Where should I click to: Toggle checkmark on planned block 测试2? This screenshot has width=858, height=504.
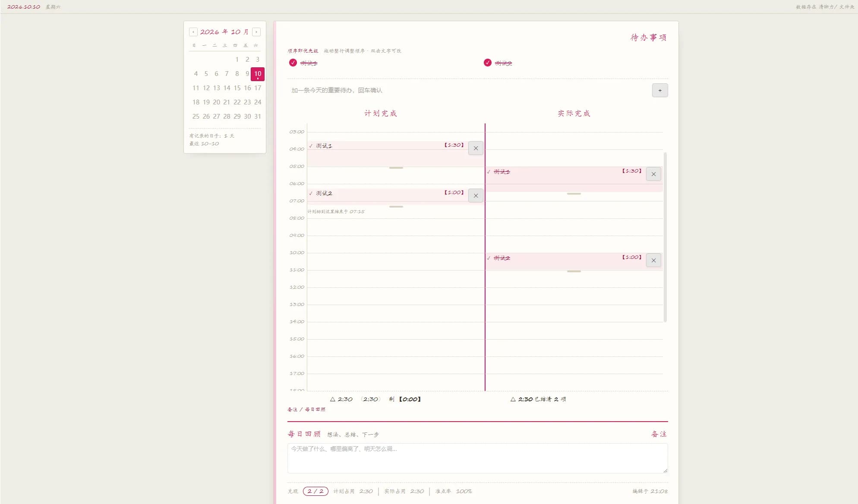pyautogui.click(x=311, y=193)
